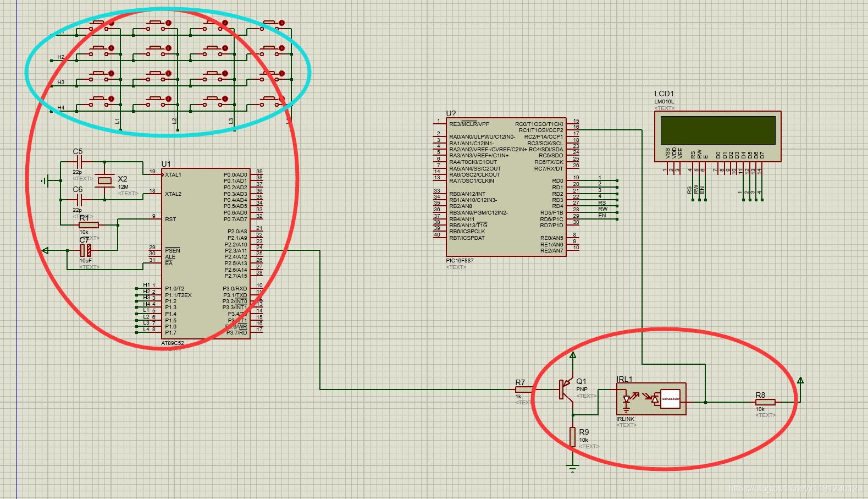
Task: Select the C7 10uF electrolytic capacitor
Action: pyautogui.click(x=86, y=250)
